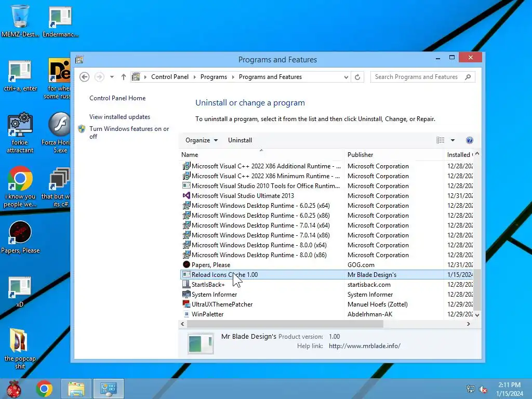Open the blue Help icon
The image size is (532, 399).
(x=470, y=140)
